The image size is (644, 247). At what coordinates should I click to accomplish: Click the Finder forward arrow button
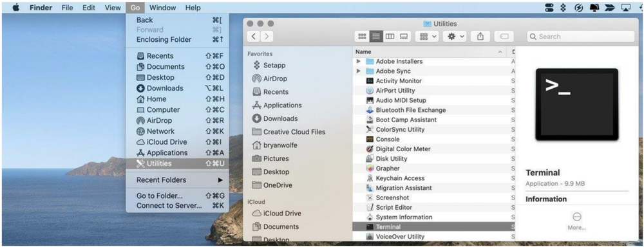(x=267, y=37)
